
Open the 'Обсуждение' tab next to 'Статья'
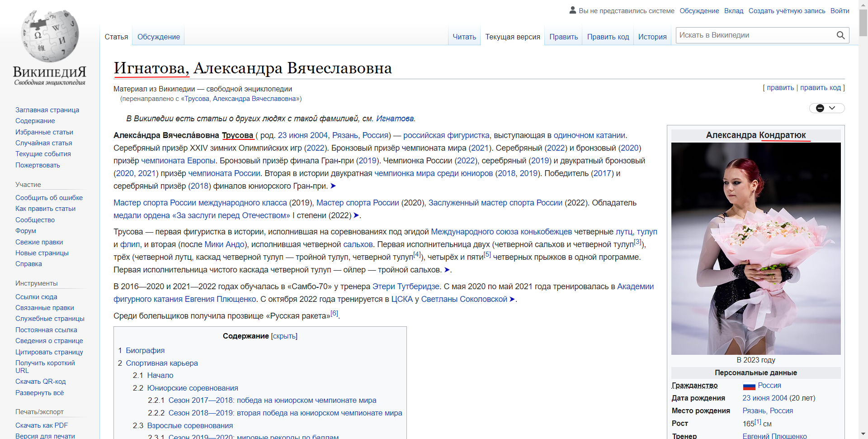(x=158, y=37)
